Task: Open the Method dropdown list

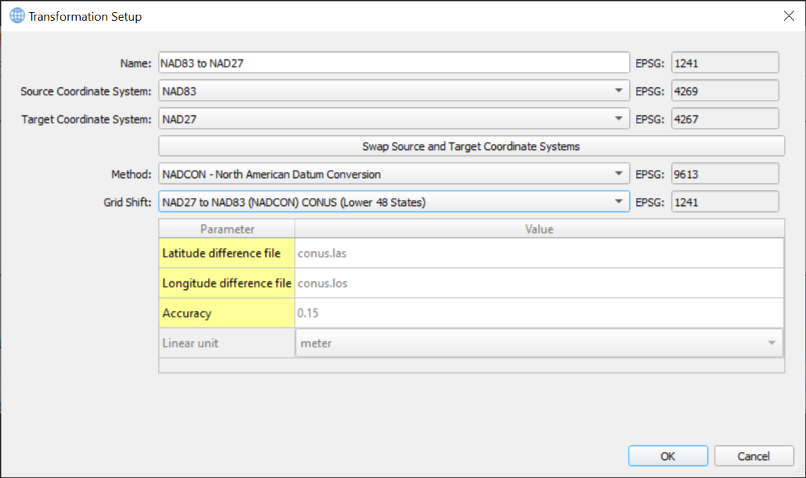Action: pyautogui.click(x=393, y=174)
